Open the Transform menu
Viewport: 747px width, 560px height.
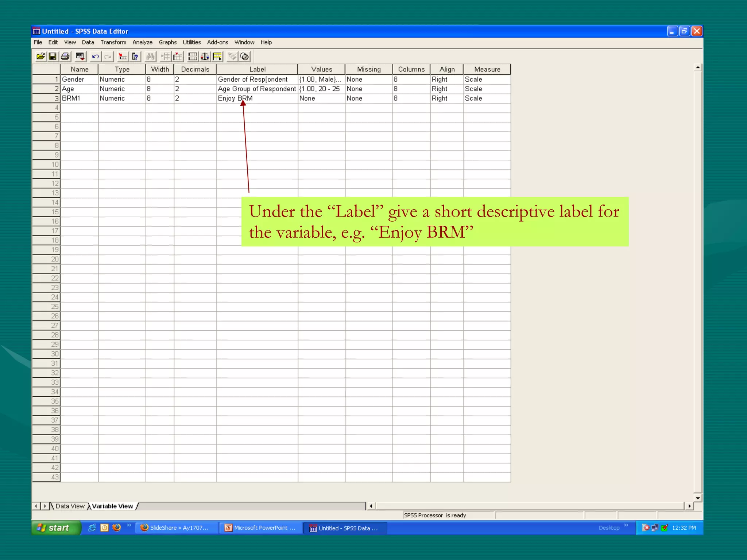point(113,42)
